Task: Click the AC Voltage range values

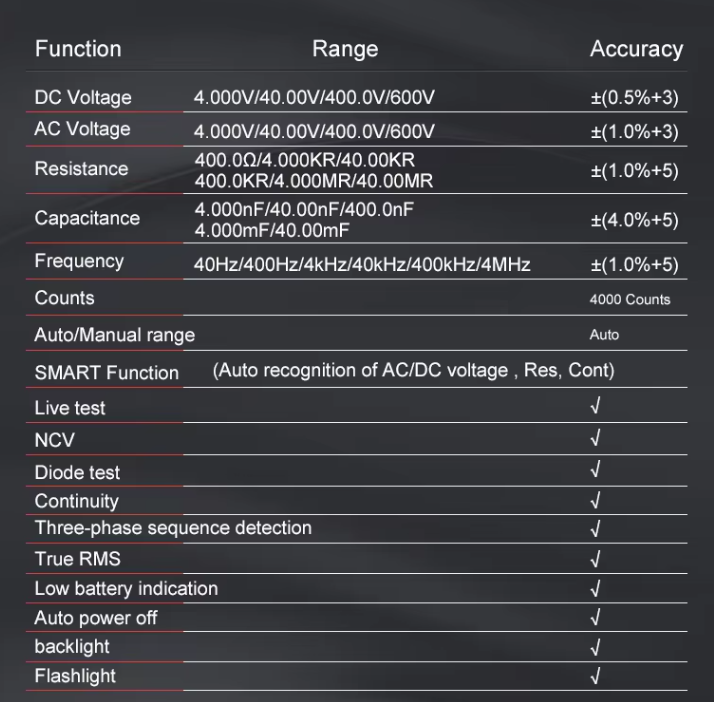Action: coord(315,131)
